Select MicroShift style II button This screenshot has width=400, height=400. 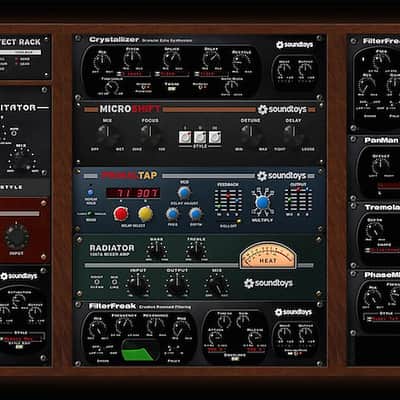tap(200, 137)
